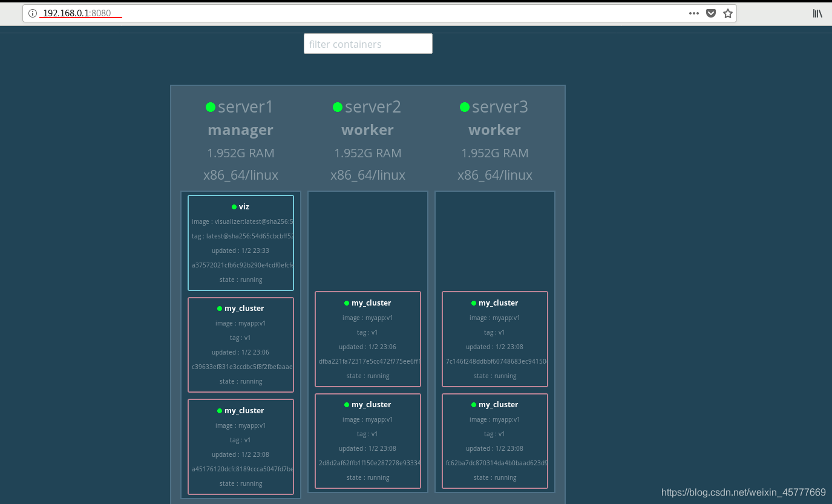This screenshot has width=832, height=504.
Task: Click the viz card's tag latest@sha256 line
Action: (x=243, y=237)
